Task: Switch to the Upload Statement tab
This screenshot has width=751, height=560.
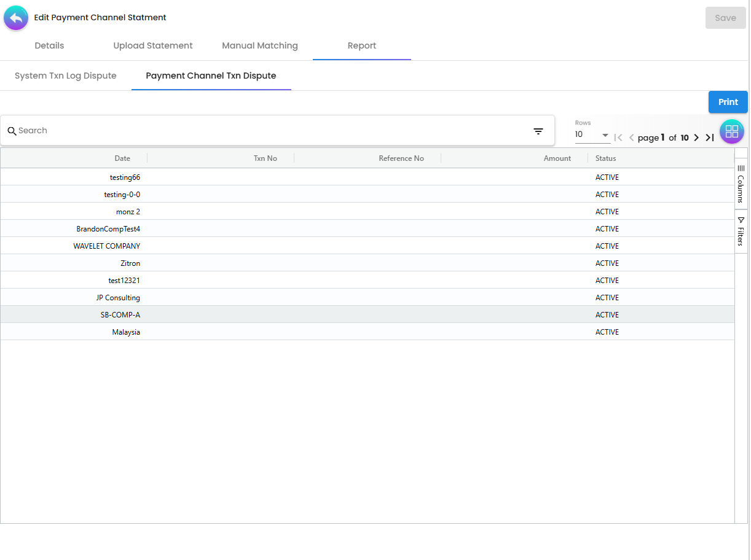Action: click(x=153, y=45)
